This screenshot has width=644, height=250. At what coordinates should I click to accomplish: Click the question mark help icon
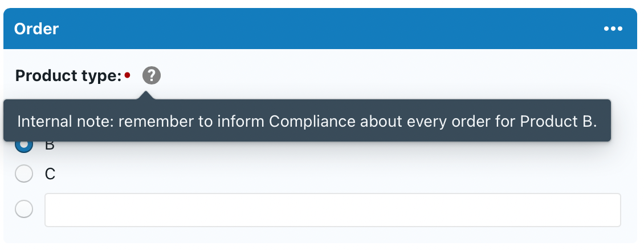tap(152, 75)
